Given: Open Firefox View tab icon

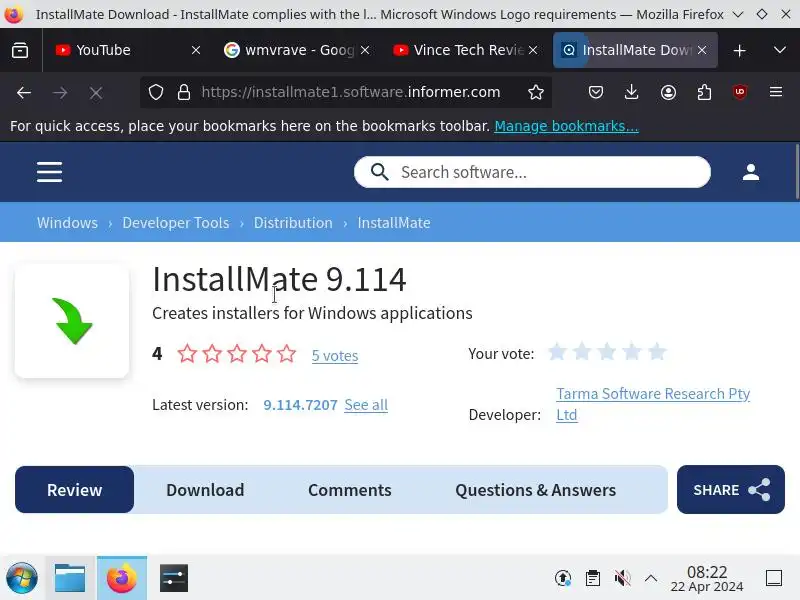Looking at the screenshot, I should pyautogui.click(x=20, y=50).
